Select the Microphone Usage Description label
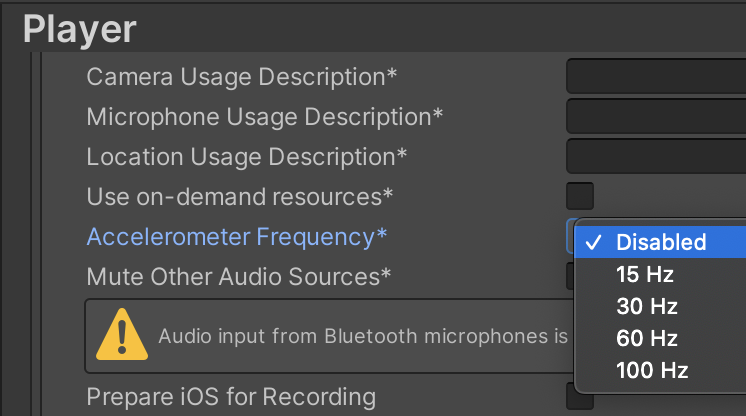This screenshot has height=416, width=746. (265, 116)
